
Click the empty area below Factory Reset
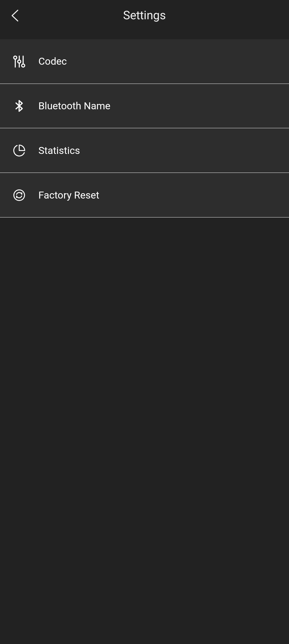point(144,401)
